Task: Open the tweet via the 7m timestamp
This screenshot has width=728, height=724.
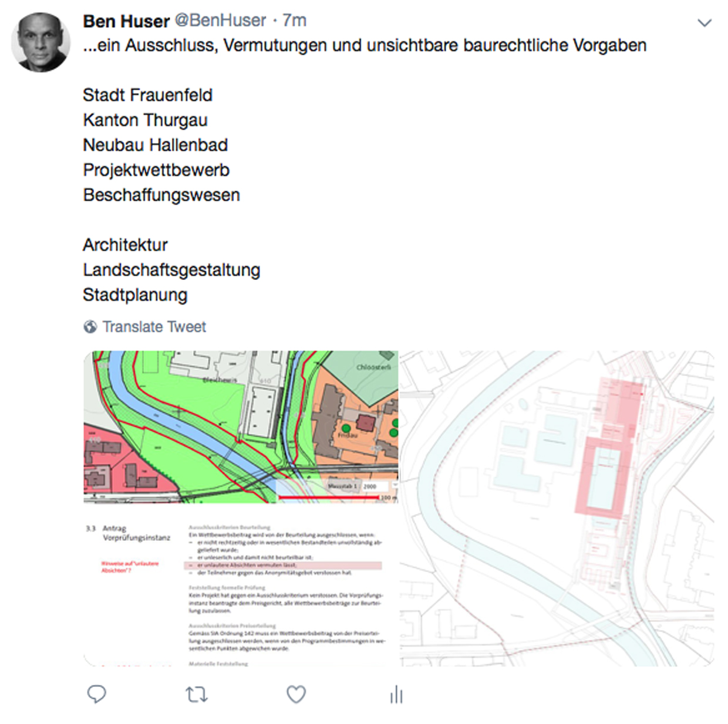Action: [x=294, y=21]
